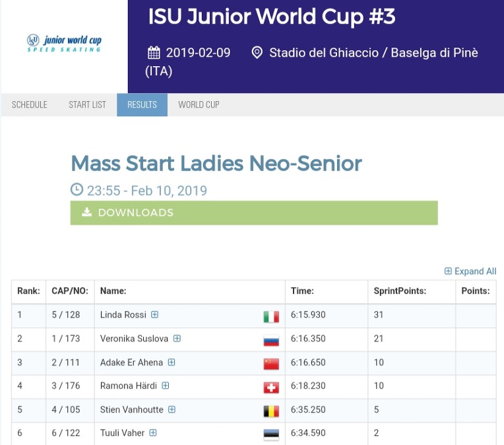
Task: Click Italy flag next to Linda Rossi
Action: 270,317
